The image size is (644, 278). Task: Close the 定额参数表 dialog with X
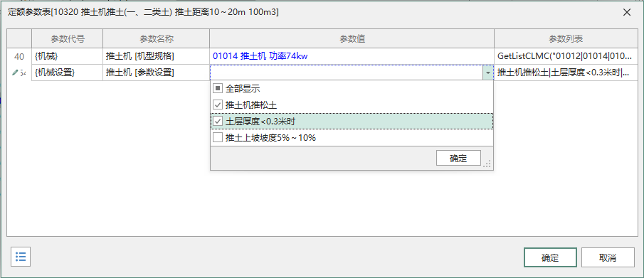(627, 12)
